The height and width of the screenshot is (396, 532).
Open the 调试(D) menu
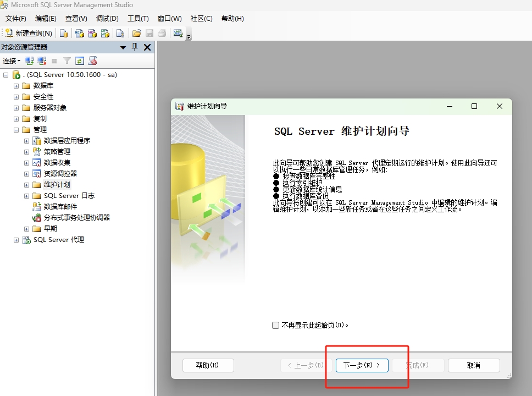pos(107,19)
